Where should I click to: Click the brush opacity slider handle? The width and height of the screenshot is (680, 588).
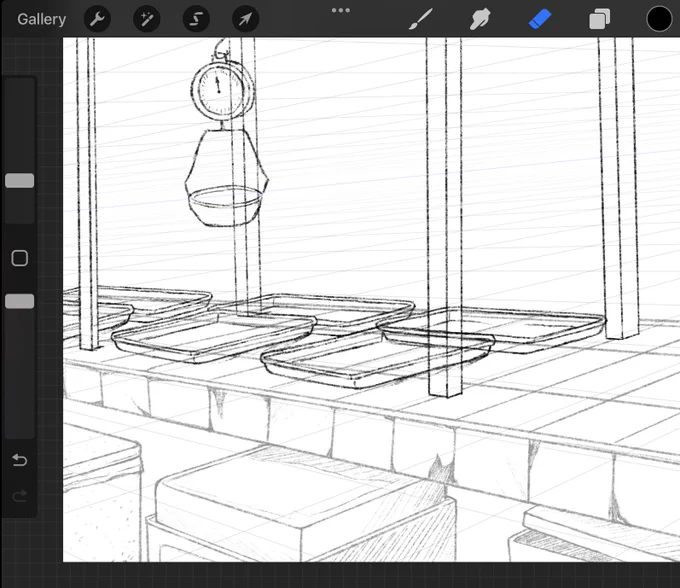pyautogui.click(x=20, y=301)
